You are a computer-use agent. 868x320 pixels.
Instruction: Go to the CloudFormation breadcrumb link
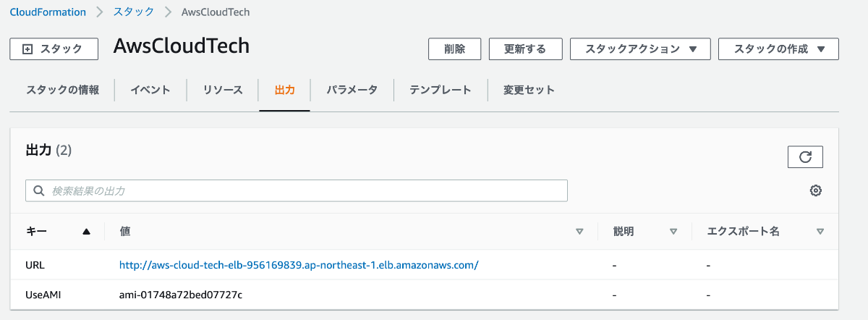[x=48, y=12]
